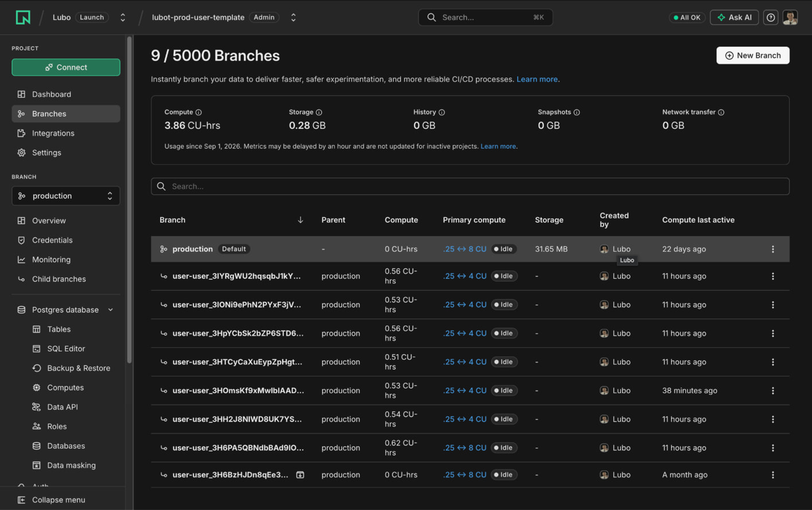Click the Ask AI button

point(734,17)
